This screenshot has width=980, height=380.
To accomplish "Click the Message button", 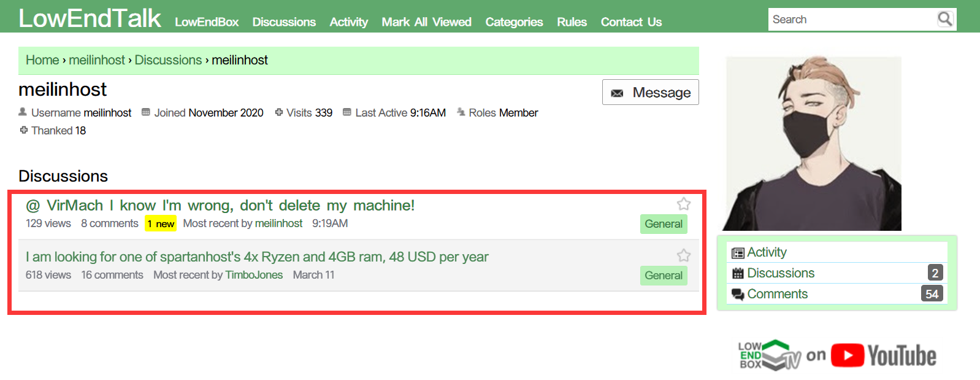I will click(x=650, y=92).
